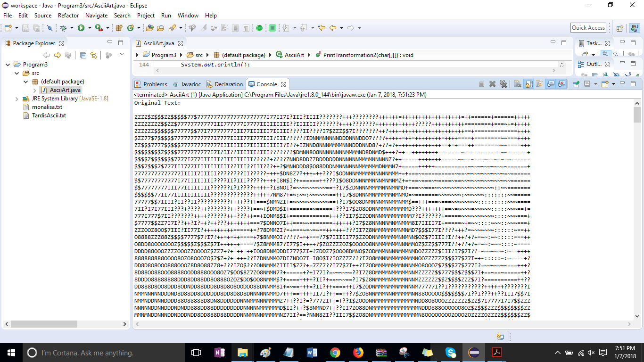This screenshot has height=362, width=644.
Task: Expand the AsciiArt.java tree node
Action: [35, 90]
